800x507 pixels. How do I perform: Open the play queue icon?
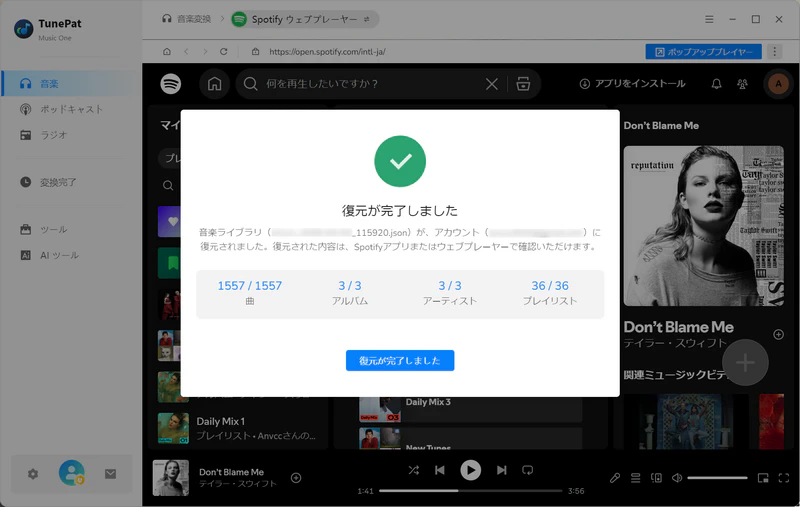635,478
